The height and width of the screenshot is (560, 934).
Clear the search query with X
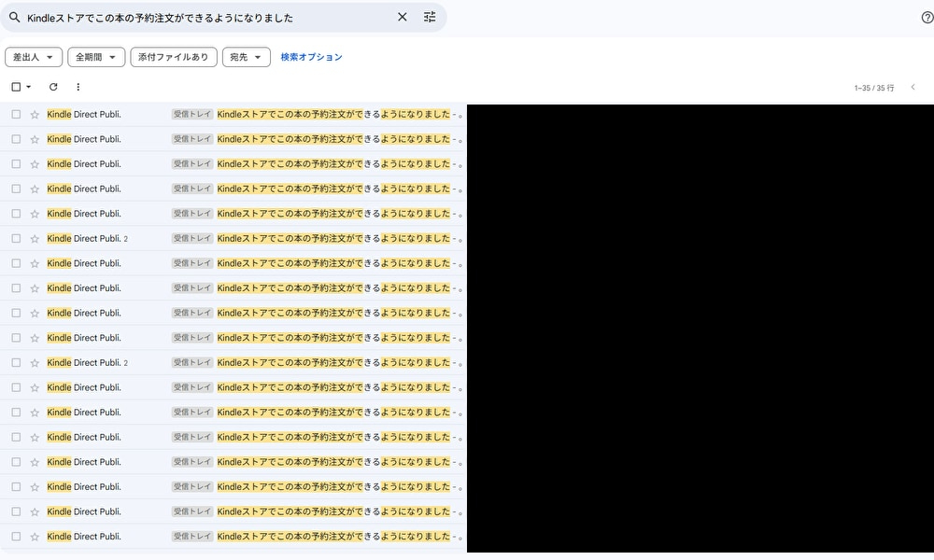pyautogui.click(x=402, y=17)
